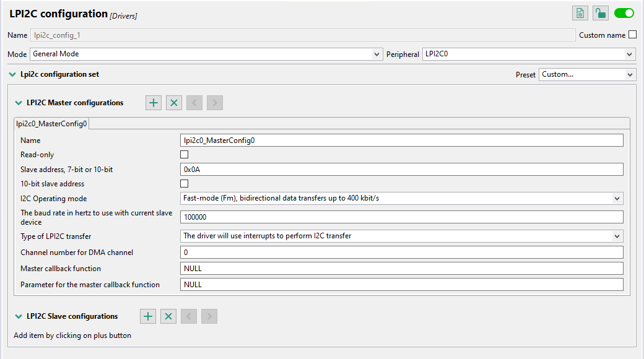Remove the current LPI2C Master configuration
This screenshot has height=359, width=644.
coord(174,103)
